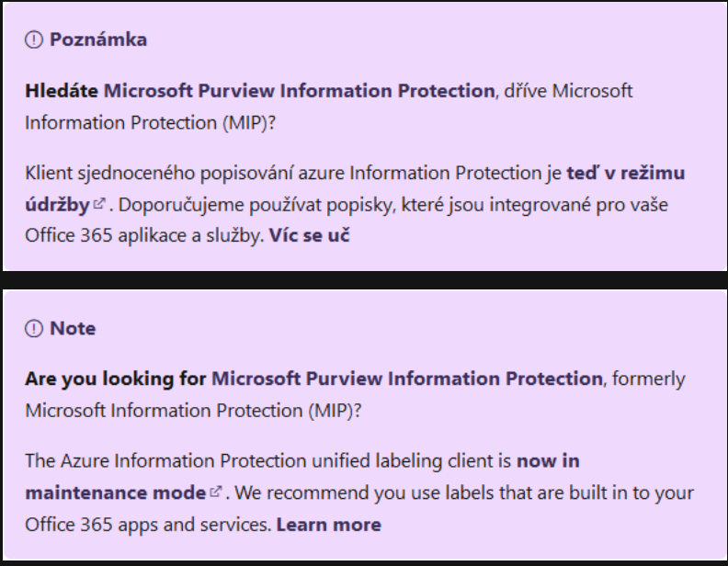Click the bold text "Are you looking for"
The width and height of the screenshot is (728, 566).
(116, 379)
